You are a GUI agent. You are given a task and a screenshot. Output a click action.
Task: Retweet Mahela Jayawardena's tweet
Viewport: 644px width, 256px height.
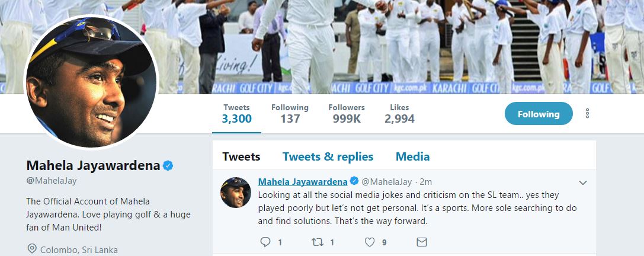317,242
